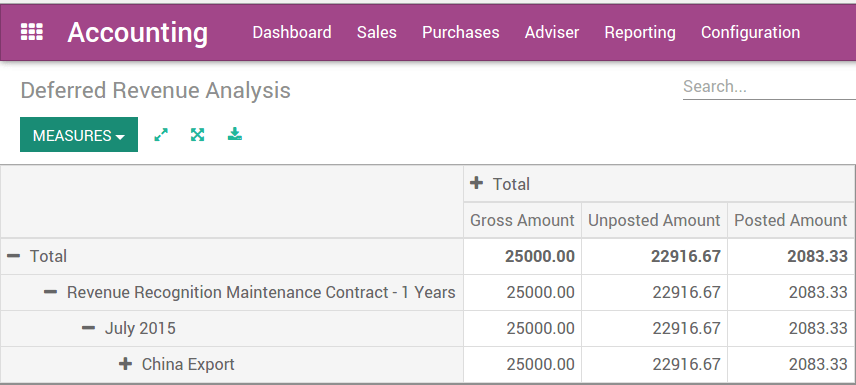Click the expand all icon
Viewport: 856px width, 385px height.
(x=198, y=134)
